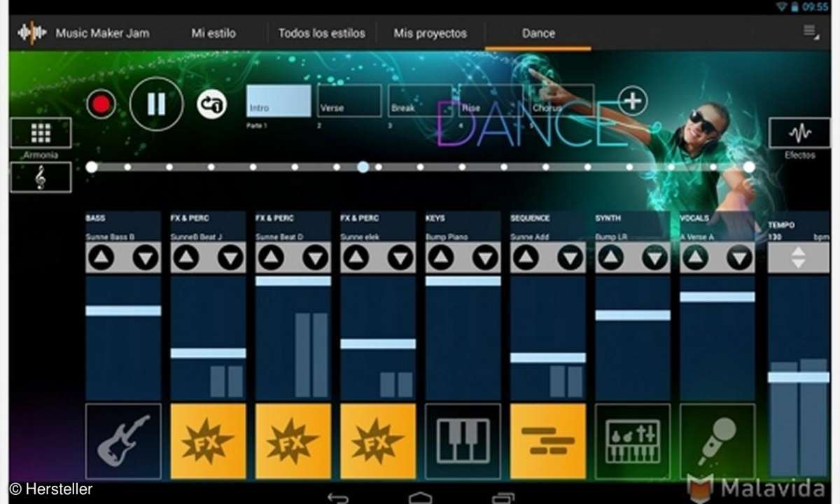840x504 pixels.
Task: Select the Rise part
Action: tap(491, 101)
